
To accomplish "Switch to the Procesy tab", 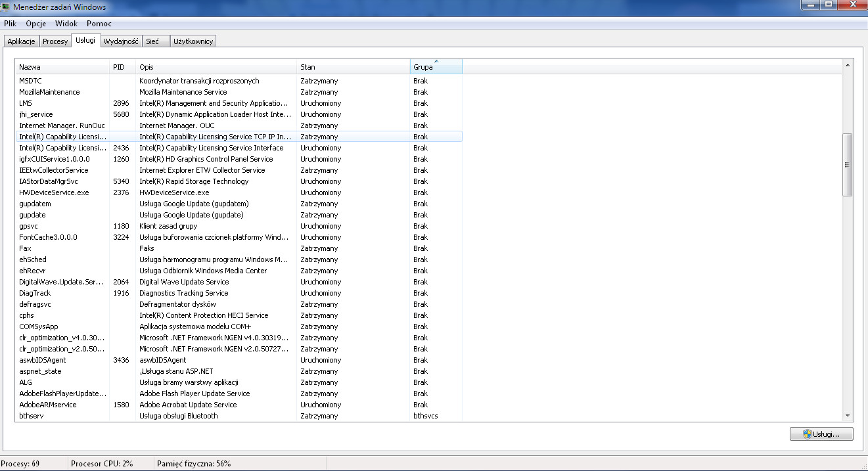I will pos(55,41).
